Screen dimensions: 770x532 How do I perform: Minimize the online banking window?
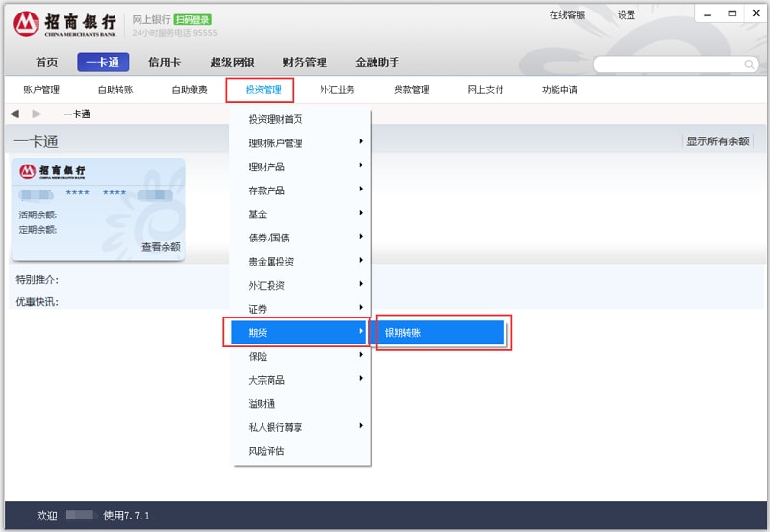point(707,13)
